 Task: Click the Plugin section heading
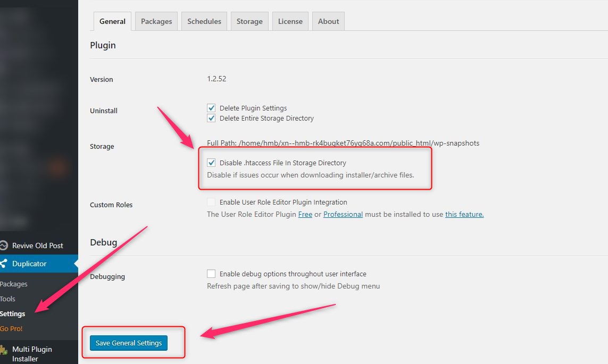pos(103,45)
